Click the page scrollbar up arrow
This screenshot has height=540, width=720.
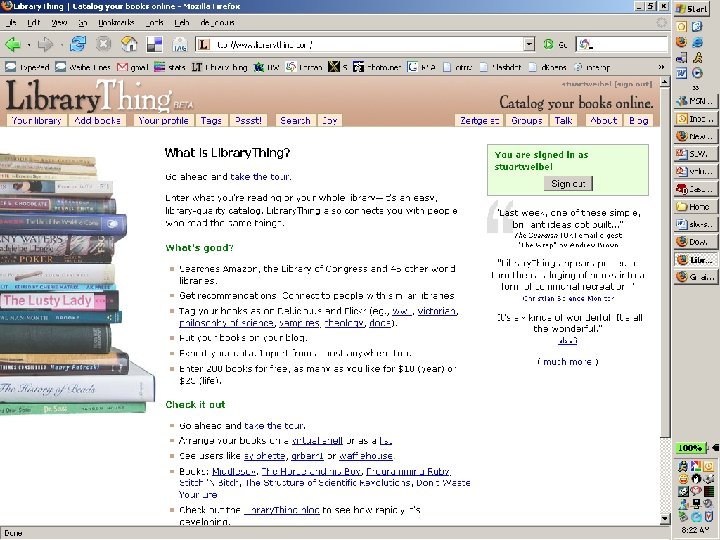click(x=665, y=82)
